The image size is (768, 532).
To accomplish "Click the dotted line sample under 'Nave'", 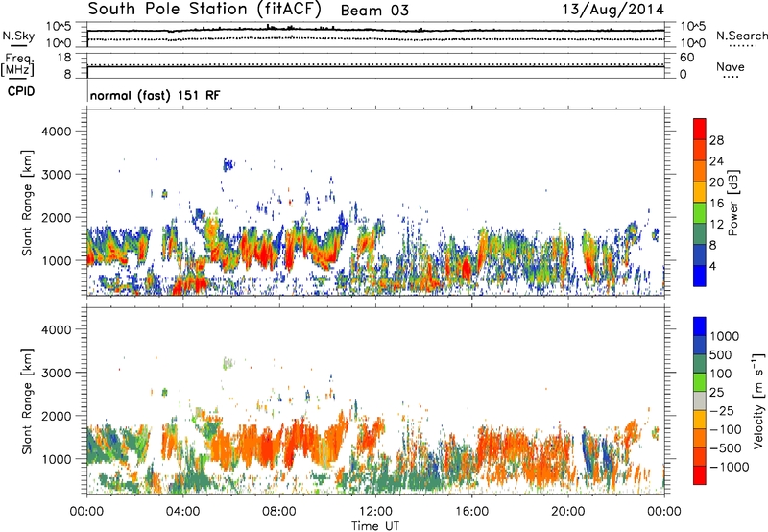I will tap(731, 77).
